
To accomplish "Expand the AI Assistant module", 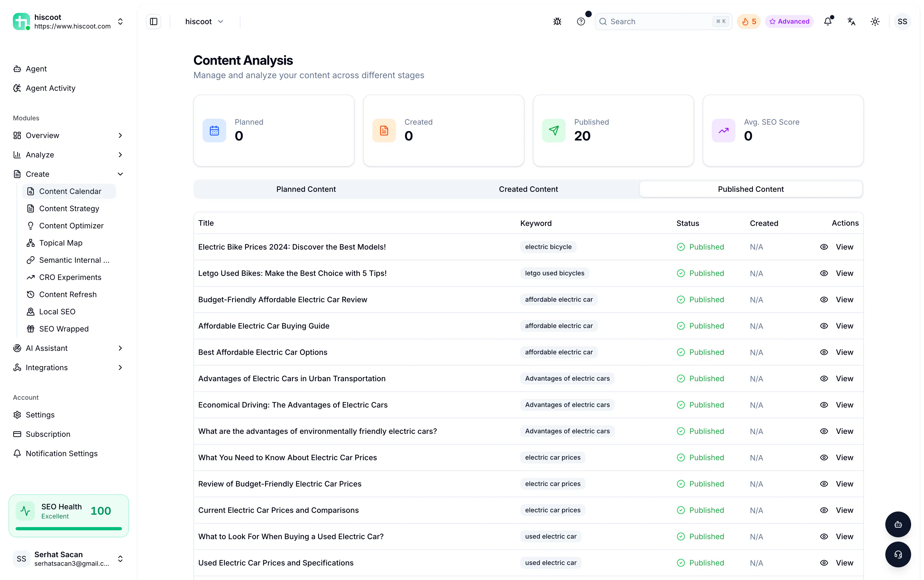I will (69, 348).
